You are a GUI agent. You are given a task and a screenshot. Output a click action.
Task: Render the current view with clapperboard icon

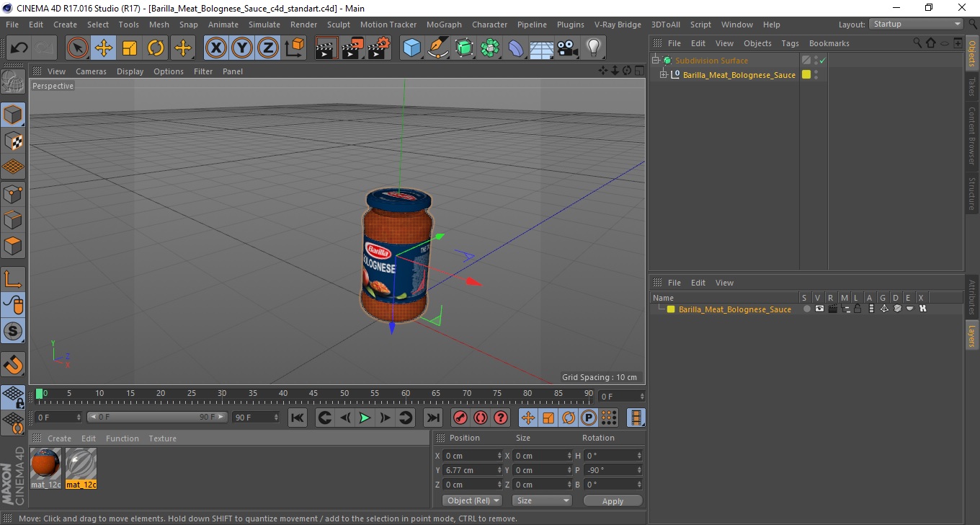[327, 48]
